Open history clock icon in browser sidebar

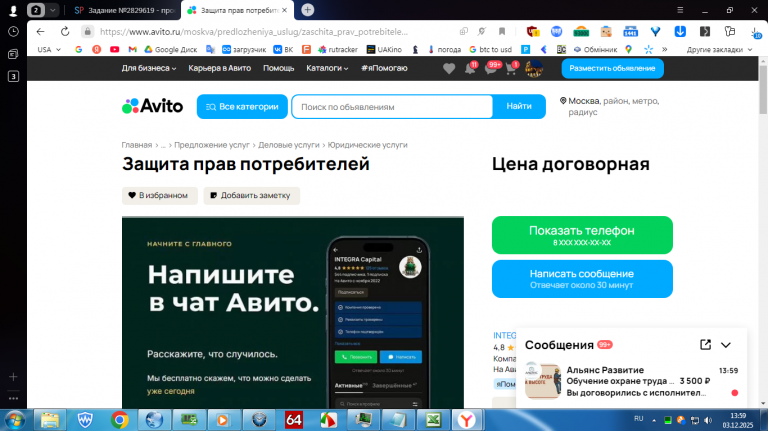(13, 31)
